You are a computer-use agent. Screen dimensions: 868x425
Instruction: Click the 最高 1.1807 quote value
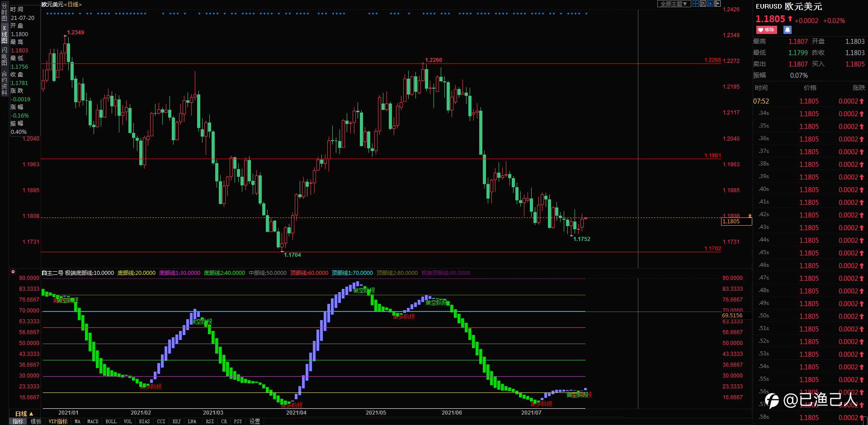pyautogui.click(x=798, y=42)
